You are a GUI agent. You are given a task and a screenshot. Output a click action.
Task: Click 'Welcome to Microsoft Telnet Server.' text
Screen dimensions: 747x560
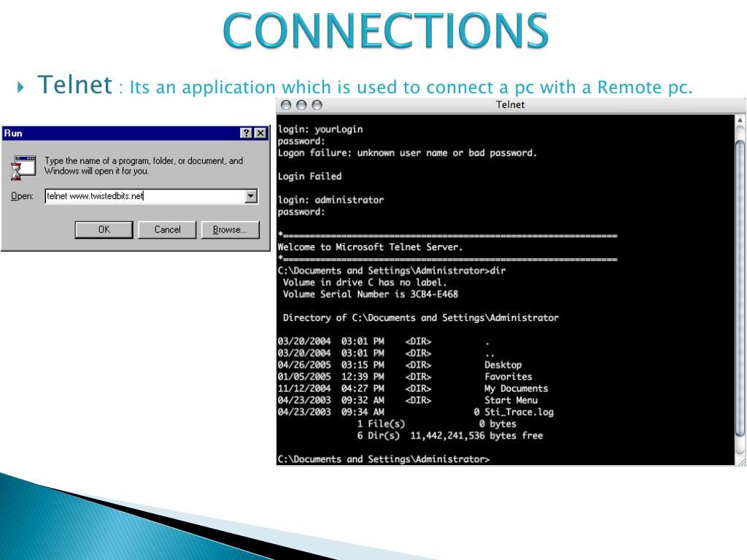point(370,247)
